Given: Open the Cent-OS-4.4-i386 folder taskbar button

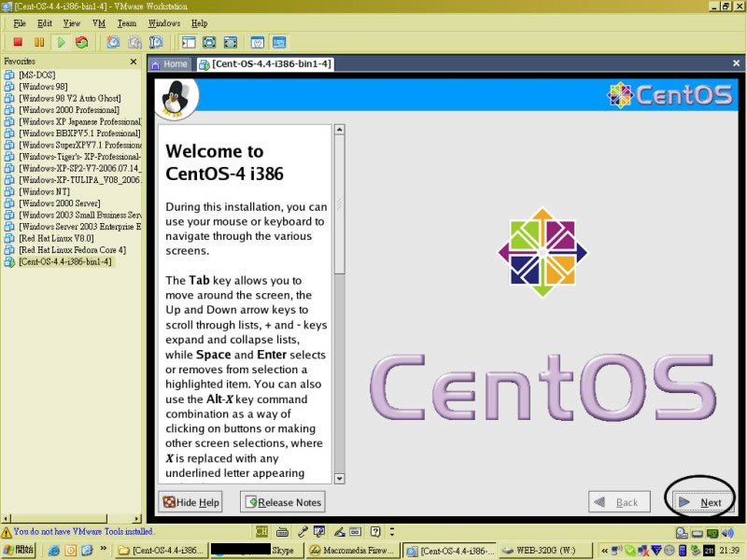Looking at the screenshot, I should point(162,550).
